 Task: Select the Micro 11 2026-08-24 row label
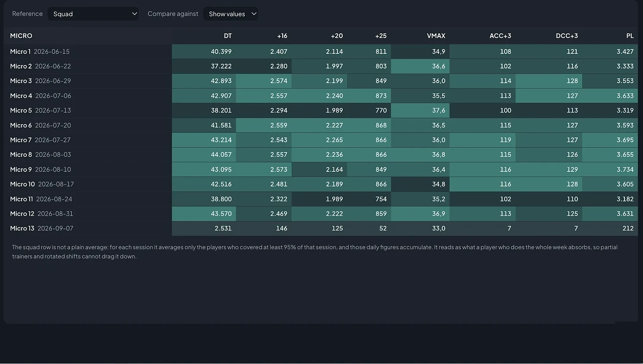[41, 199]
